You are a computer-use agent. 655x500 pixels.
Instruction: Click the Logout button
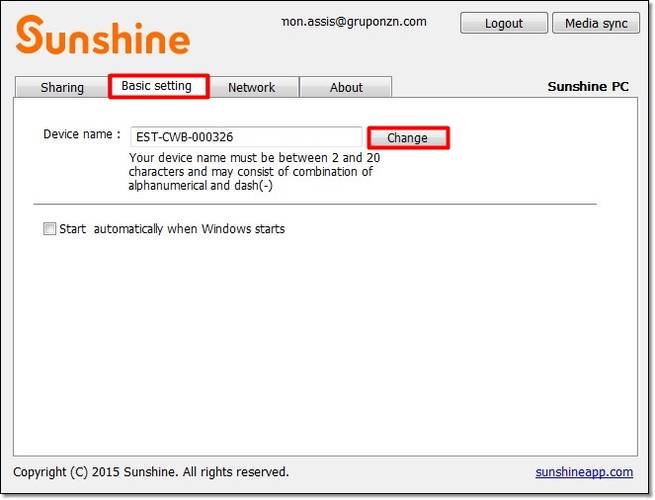tap(504, 23)
